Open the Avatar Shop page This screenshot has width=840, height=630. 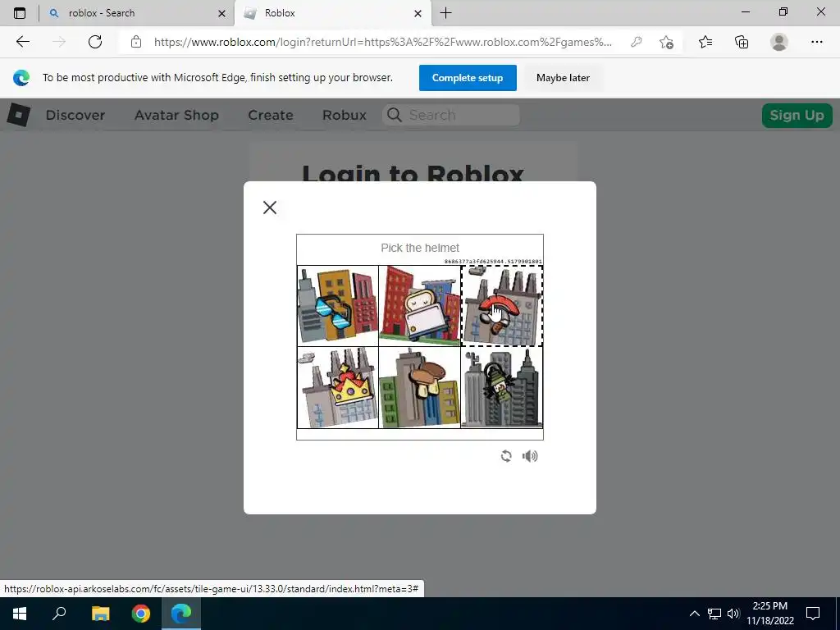(176, 115)
